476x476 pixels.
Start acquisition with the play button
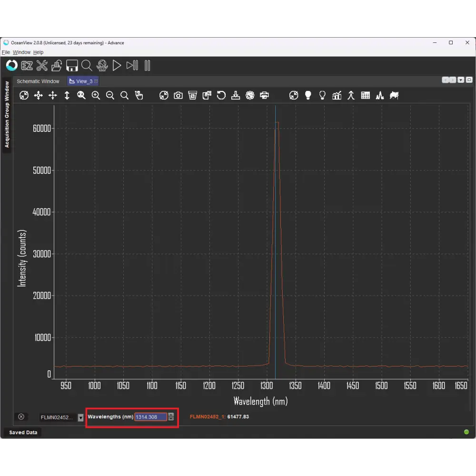pos(117,66)
